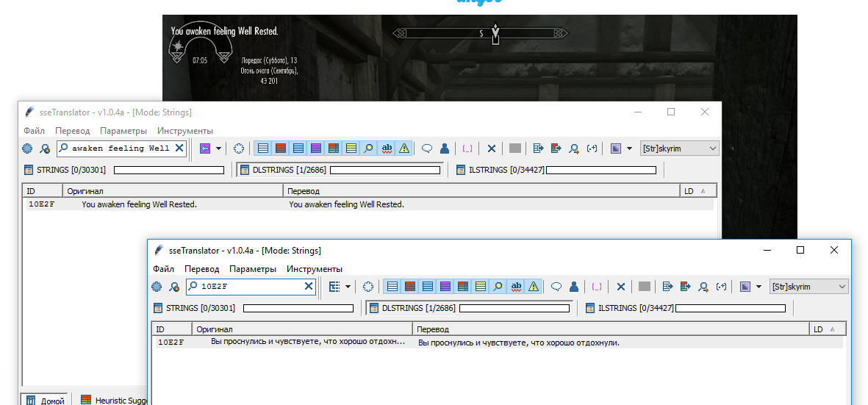The width and height of the screenshot is (868, 405).
Task: Sort by Оригинал column in front window
Action: [x=302, y=329]
